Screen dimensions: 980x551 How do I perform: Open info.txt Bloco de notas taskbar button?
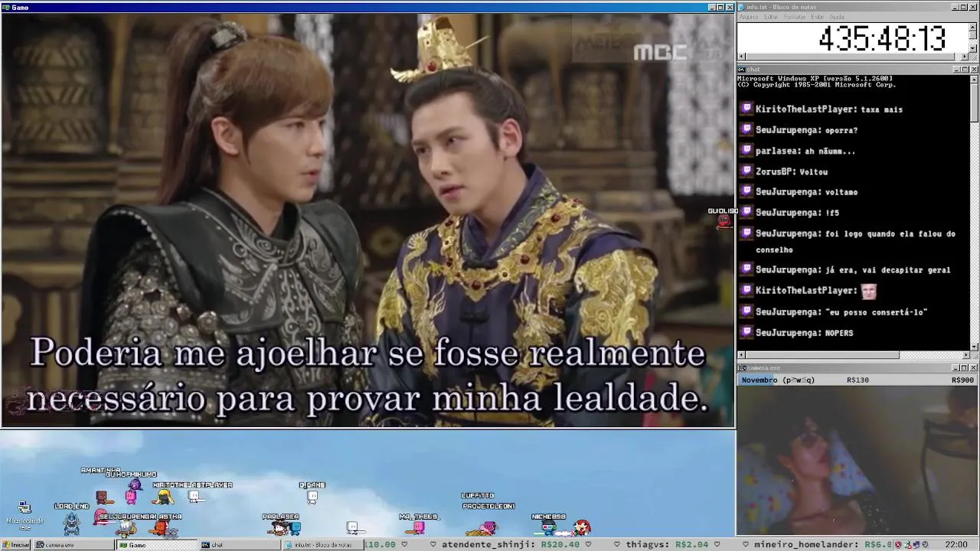pyautogui.click(x=322, y=545)
